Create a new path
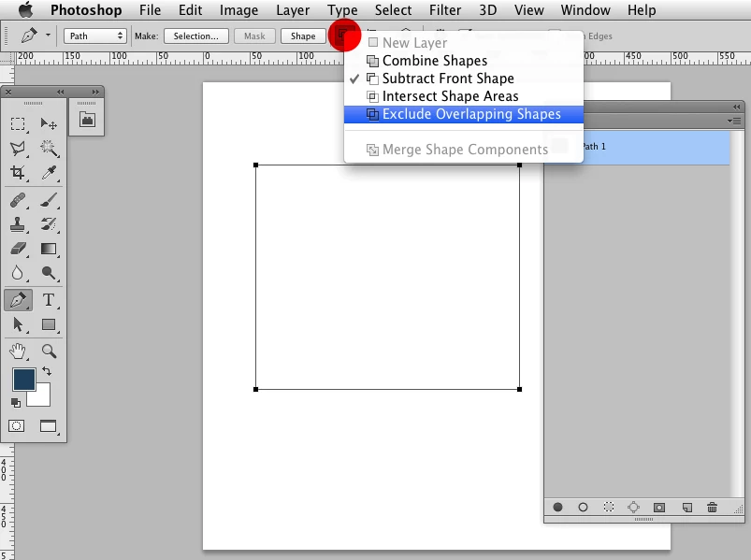Image resolution: width=751 pixels, height=560 pixels. tap(686, 508)
